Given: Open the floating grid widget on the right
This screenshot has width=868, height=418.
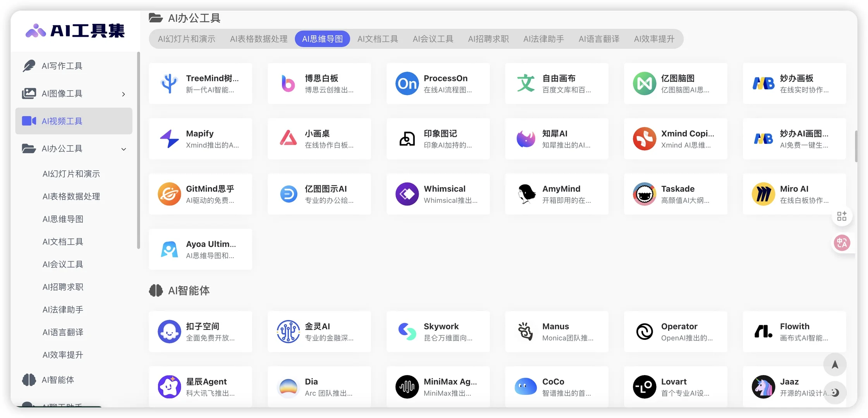Looking at the screenshot, I should [x=842, y=216].
